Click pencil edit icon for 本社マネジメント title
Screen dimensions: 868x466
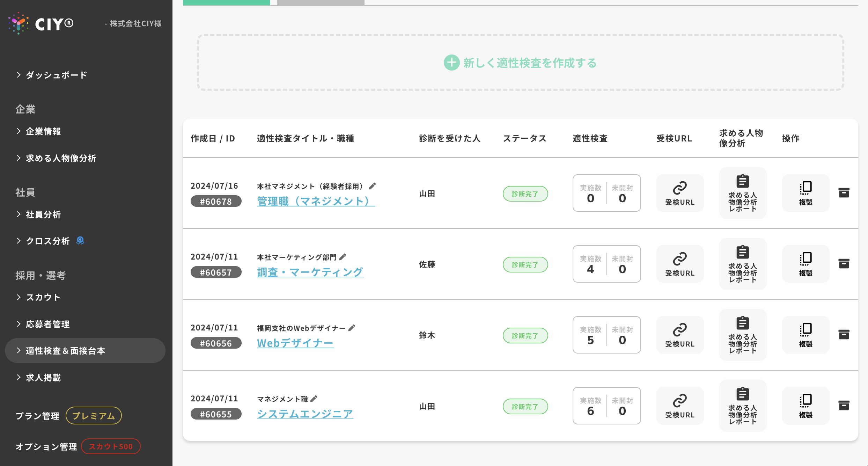(373, 186)
